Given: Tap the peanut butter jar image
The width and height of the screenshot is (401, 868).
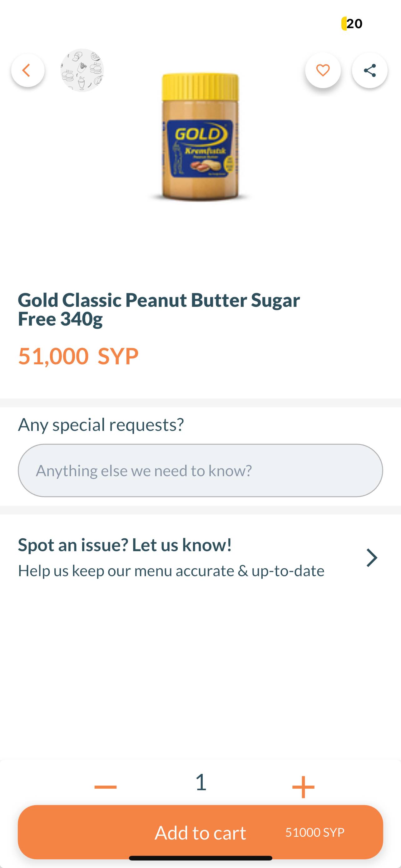Looking at the screenshot, I should 200,137.
